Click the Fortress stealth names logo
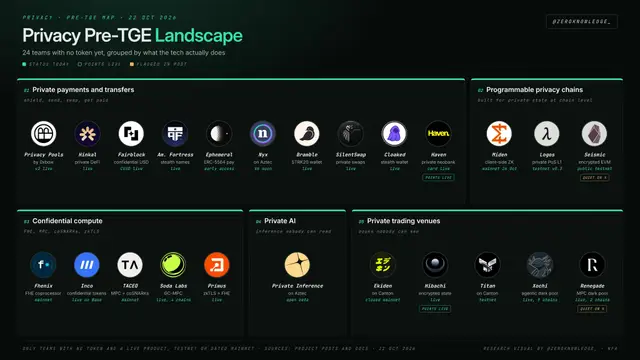The height and width of the screenshot is (360, 640). 175,133
